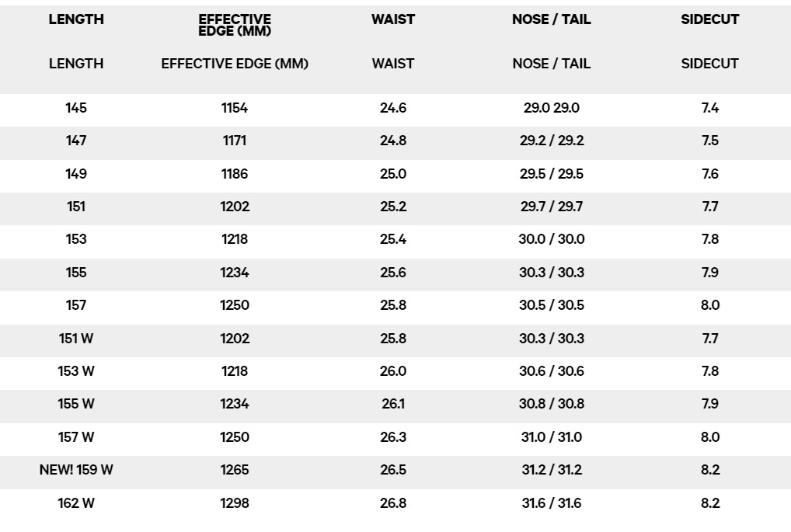Select the 26.0 waist value
Image resolution: width=791 pixels, height=532 pixels.
click(393, 371)
